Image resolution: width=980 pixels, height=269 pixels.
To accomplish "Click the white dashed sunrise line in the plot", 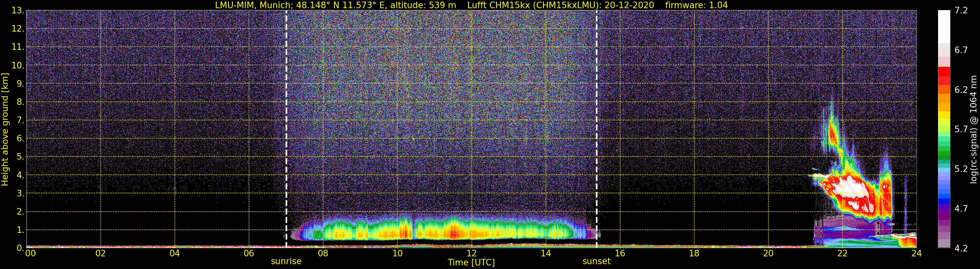I will [286, 129].
